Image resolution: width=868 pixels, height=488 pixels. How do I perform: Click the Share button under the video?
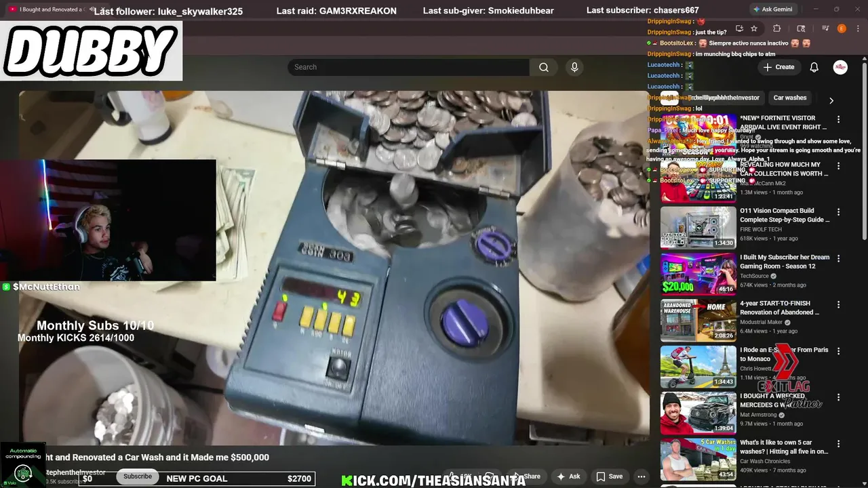(x=527, y=476)
